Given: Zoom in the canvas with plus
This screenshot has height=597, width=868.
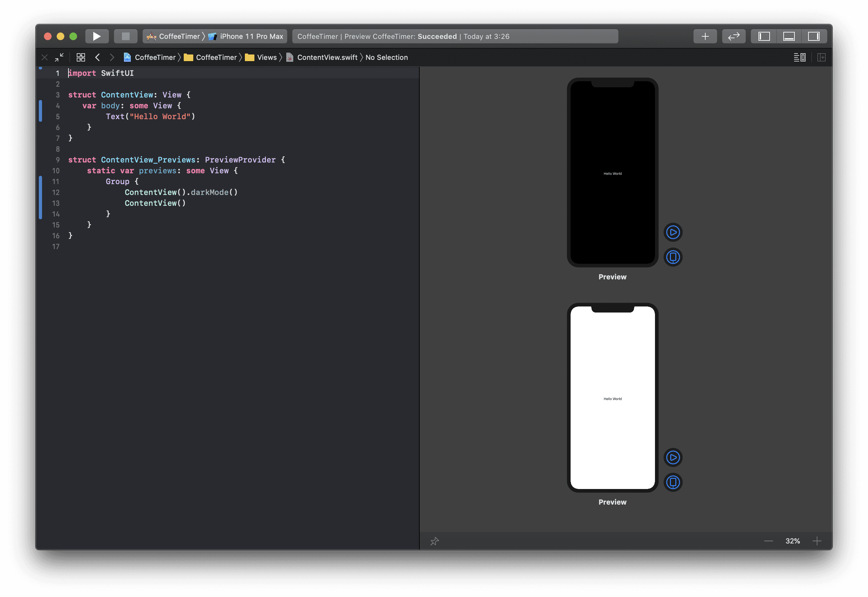Looking at the screenshot, I should 817,541.
